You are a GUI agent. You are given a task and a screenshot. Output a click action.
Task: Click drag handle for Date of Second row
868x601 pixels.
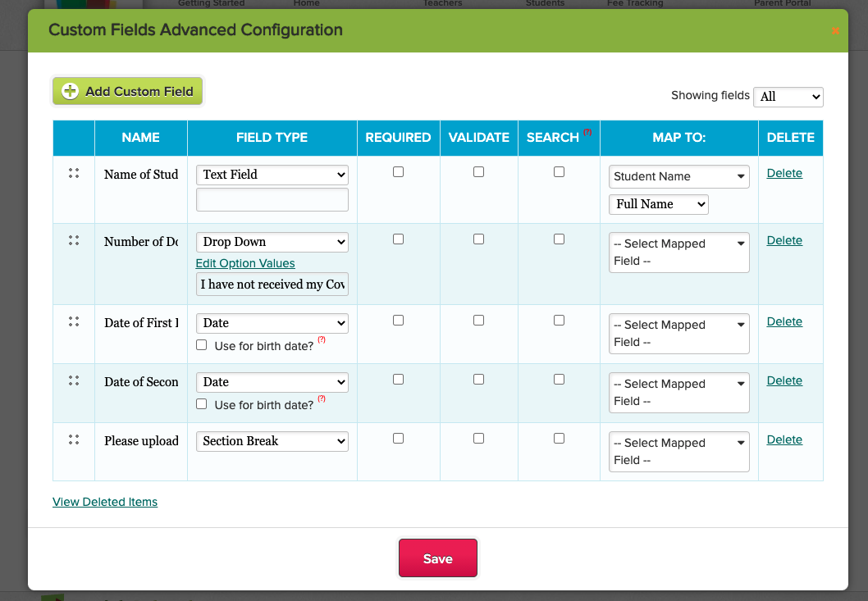pos(74,380)
